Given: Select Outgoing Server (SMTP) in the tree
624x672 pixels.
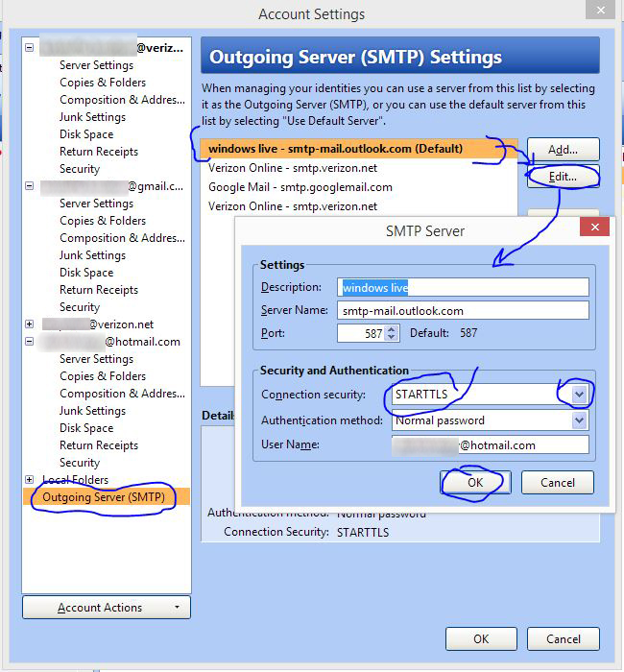Looking at the screenshot, I should (107, 497).
